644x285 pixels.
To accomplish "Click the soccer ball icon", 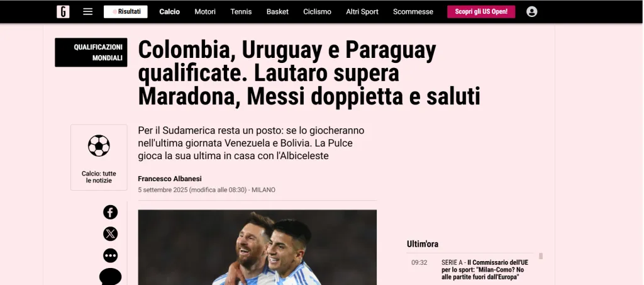I will (99, 146).
